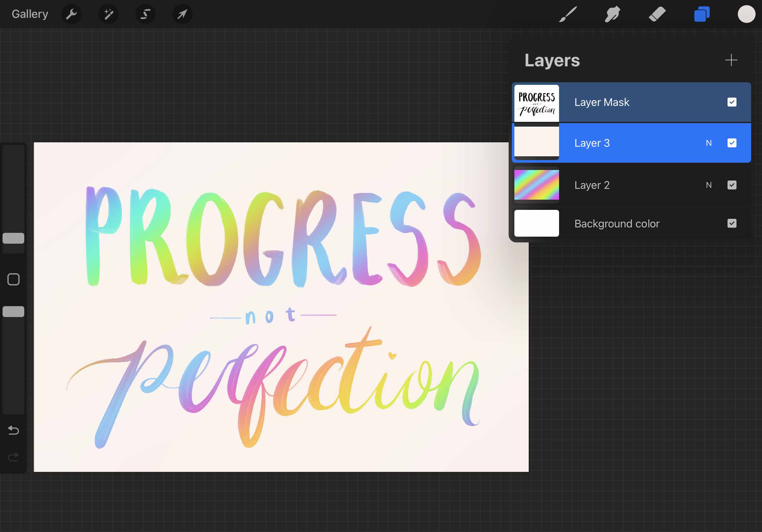Open Layer 3 blend mode N
The width and height of the screenshot is (762, 532).
click(x=709, y=143)
